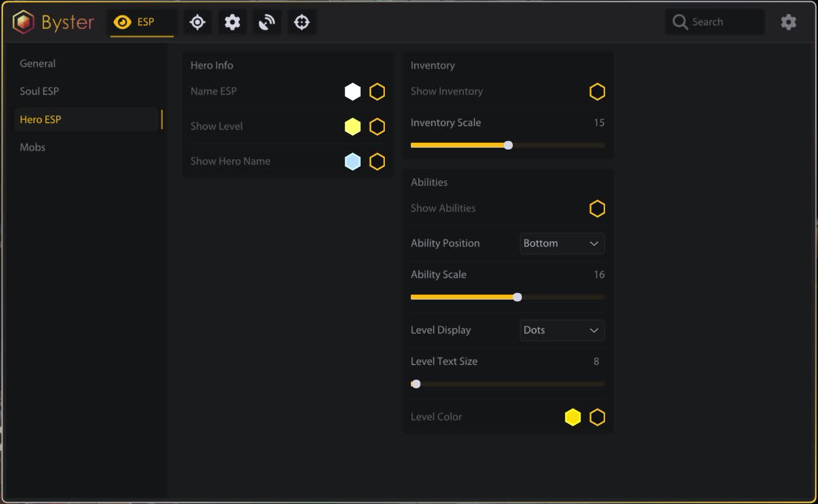Open global settings gear at top right
818x504 pixels.
pyautogui.click(x=788, y=22)
